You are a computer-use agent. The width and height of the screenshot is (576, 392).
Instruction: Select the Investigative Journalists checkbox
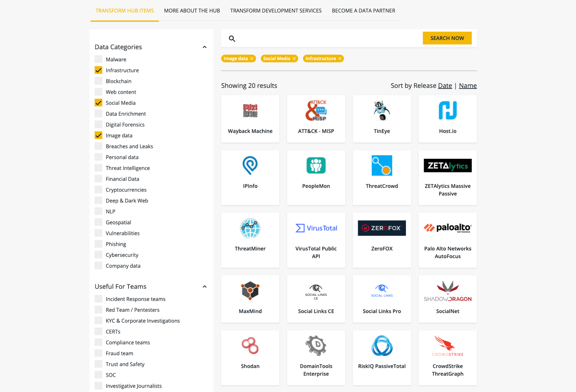click(98, 386)
